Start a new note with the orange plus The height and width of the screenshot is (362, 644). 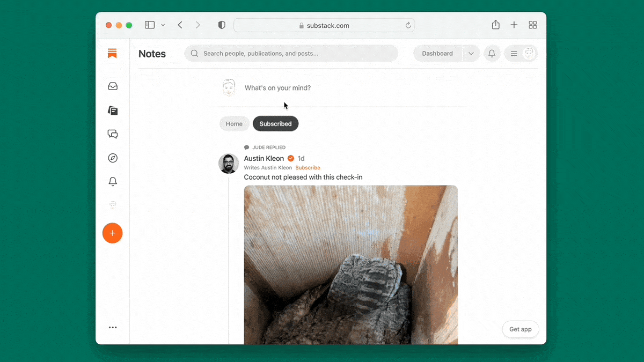(x=112, y=233)
